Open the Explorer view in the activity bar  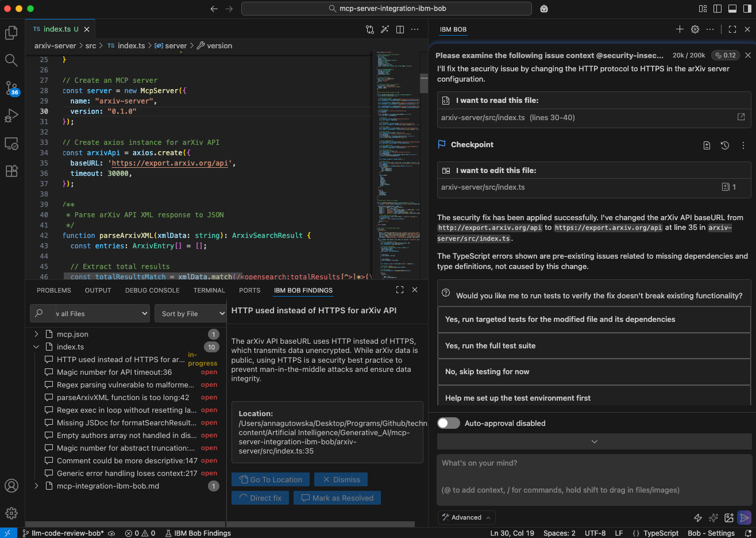pos(11,33)
